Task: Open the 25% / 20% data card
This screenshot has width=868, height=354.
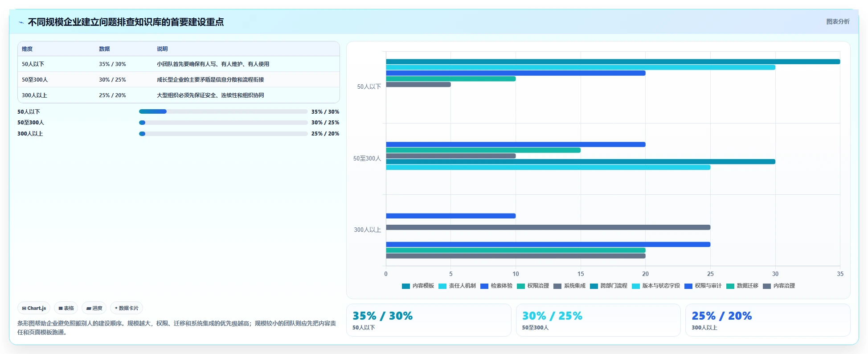Action: click(768, 320)
